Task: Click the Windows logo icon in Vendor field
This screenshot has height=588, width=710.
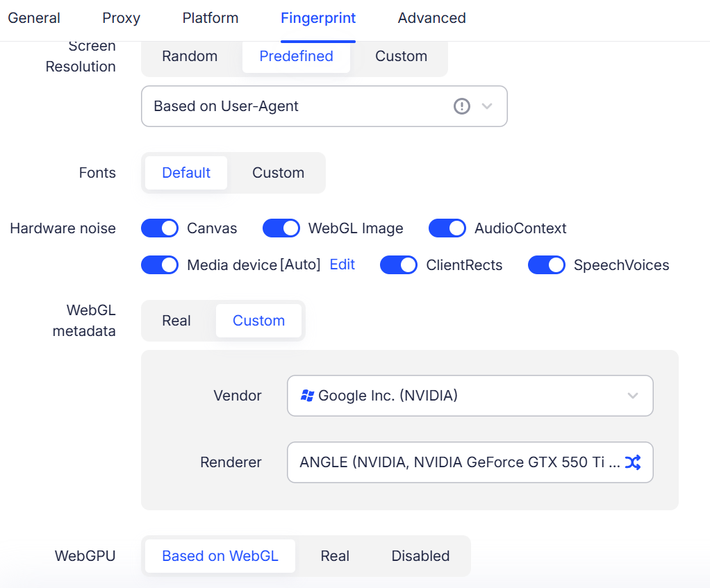Action: click(x=307, y=396)
